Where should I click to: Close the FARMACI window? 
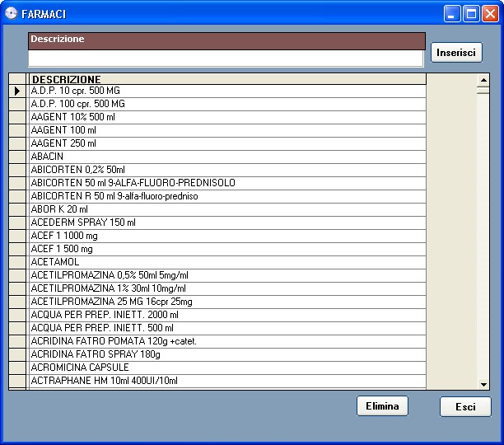490,14
